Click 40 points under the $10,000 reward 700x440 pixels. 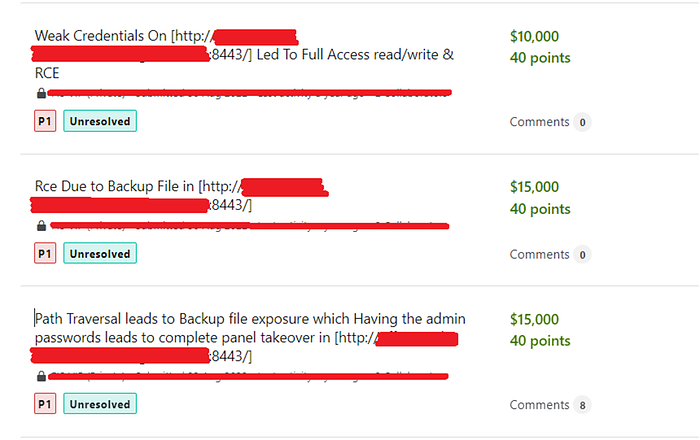click(540, 58)
